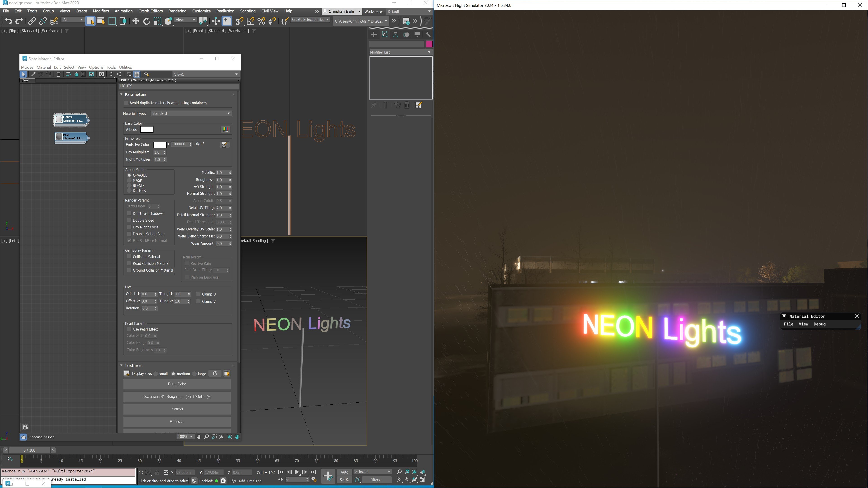Click the refresh textures icon
This screenshot has height=488, width=868.
pos(215,373)
